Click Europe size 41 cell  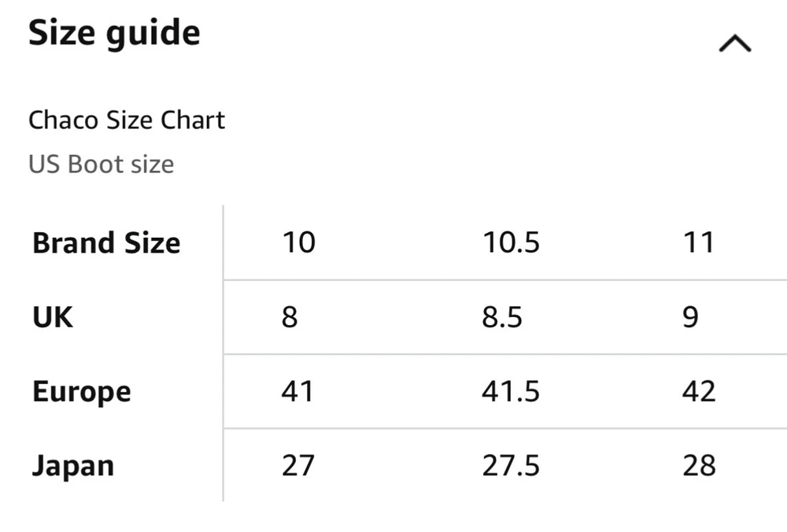pyautogui.click(x=297, y=391)
